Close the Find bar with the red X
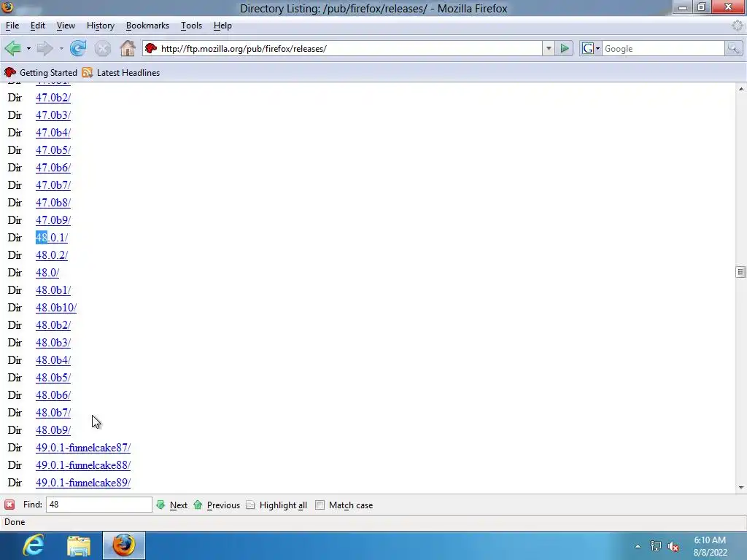747x560 pixels. pyautogui.click(x=9, y=505)
